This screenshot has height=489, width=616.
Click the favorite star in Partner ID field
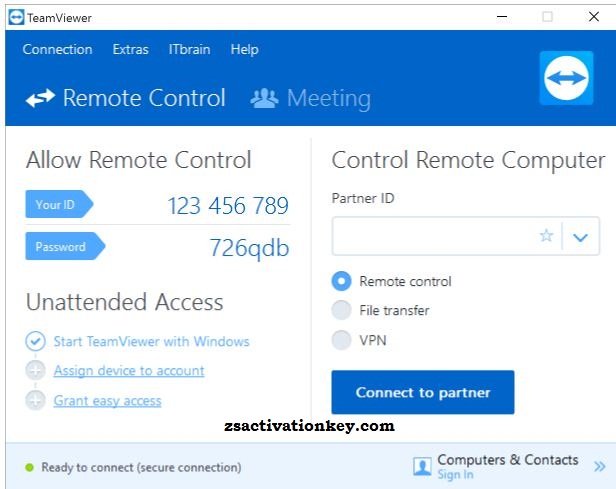tap(546, 236)
